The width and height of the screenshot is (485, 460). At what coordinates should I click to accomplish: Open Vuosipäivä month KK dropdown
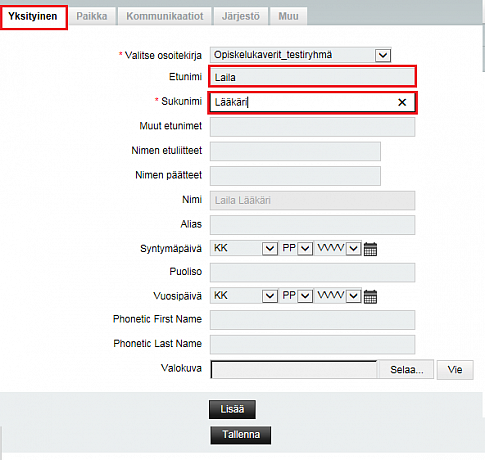coord(270,296)
